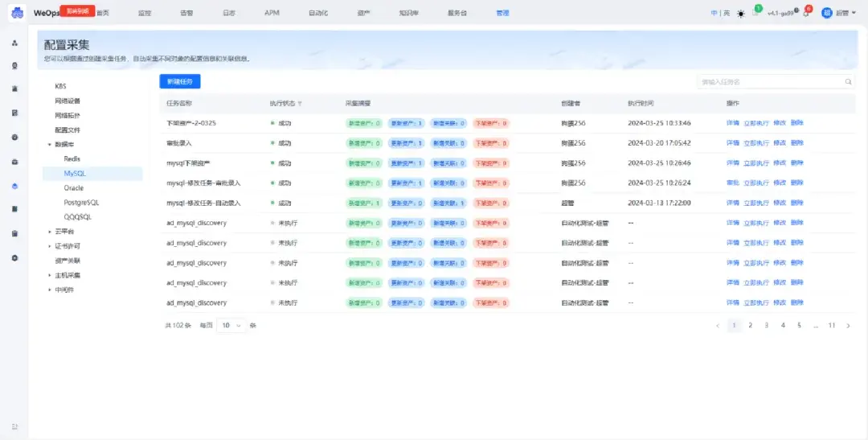Select 资产关联 in the left tree
The image size is (868, 440).
(68, 261)
